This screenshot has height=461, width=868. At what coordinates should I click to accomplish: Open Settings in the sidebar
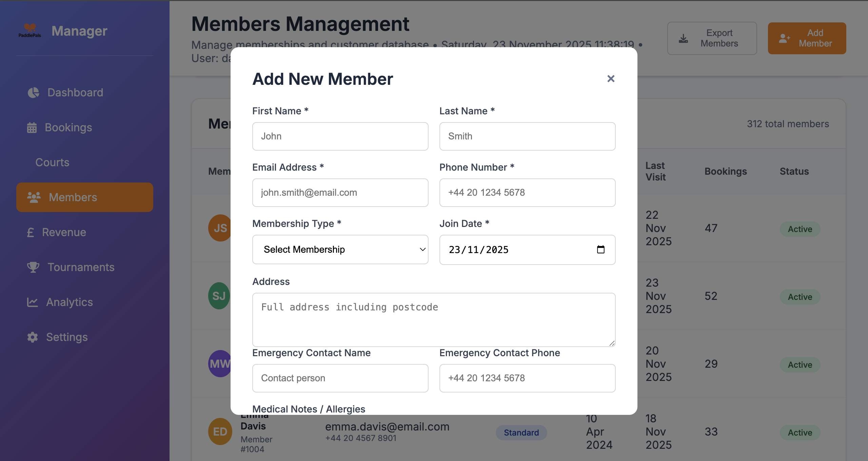(85, 337)
